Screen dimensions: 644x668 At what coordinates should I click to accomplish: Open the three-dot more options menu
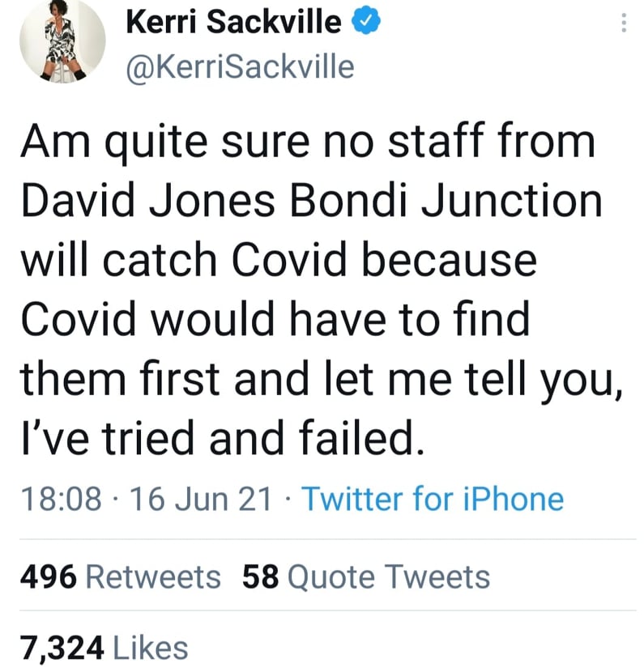(x=623, y=24)
